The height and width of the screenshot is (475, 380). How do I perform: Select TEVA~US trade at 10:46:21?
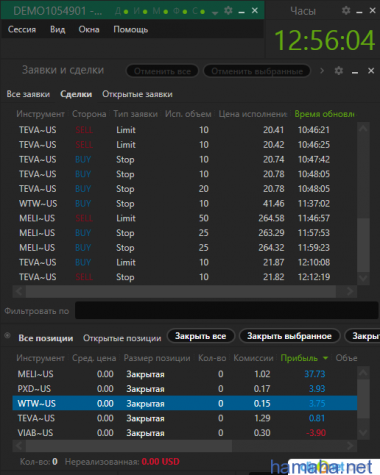pos(185,130)
